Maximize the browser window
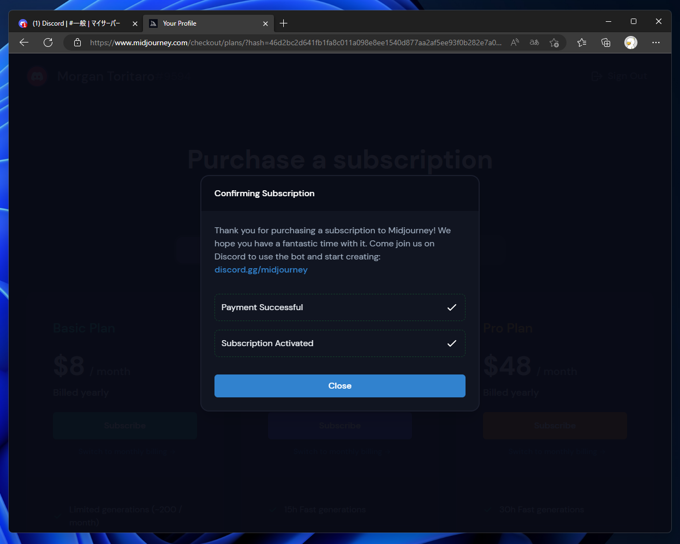This screenshot has width=680, height=544. 634,21
